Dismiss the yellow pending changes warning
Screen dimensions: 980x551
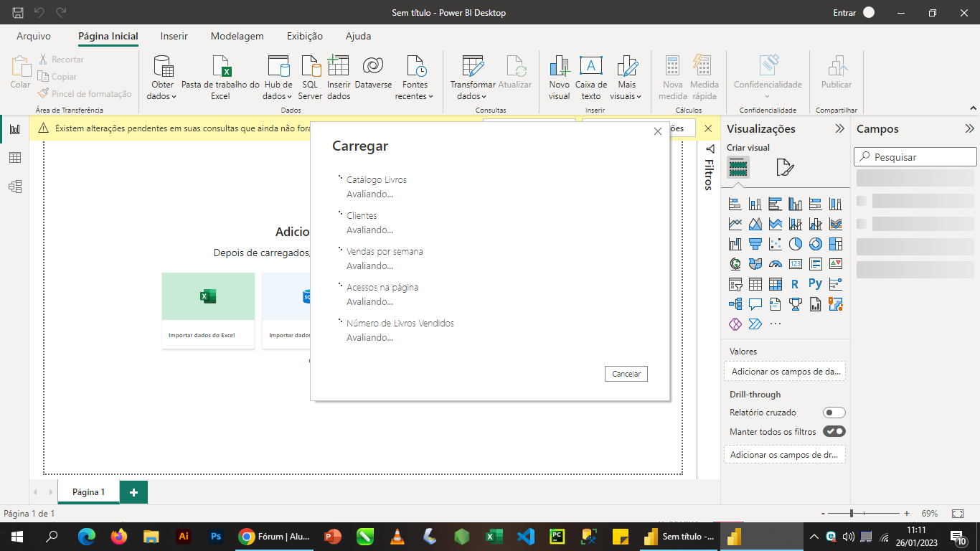click(708, 128)
